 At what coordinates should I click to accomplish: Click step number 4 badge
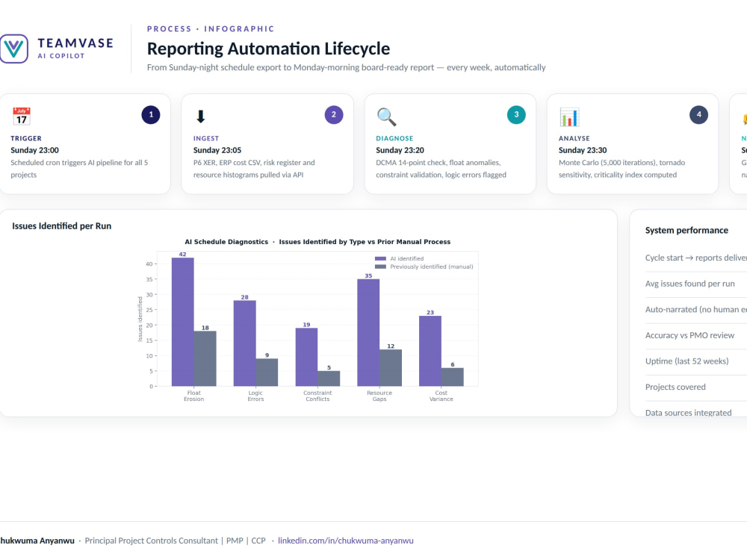699,115
